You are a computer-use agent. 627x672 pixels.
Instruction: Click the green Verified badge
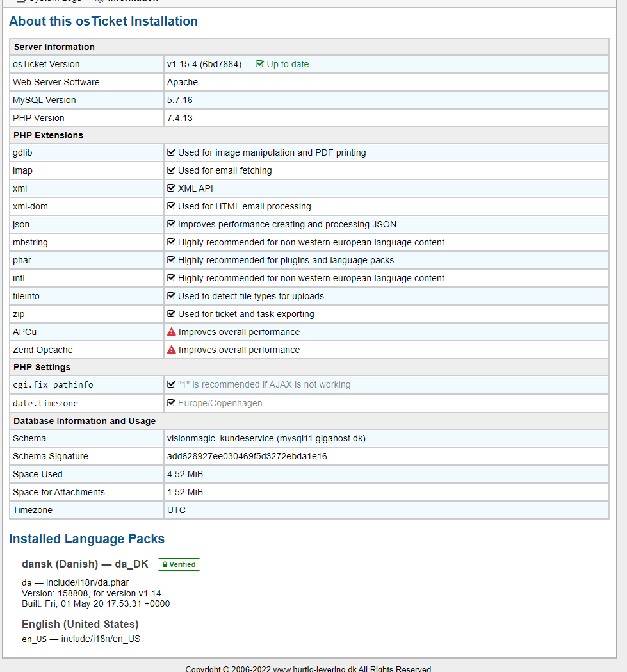179,564
